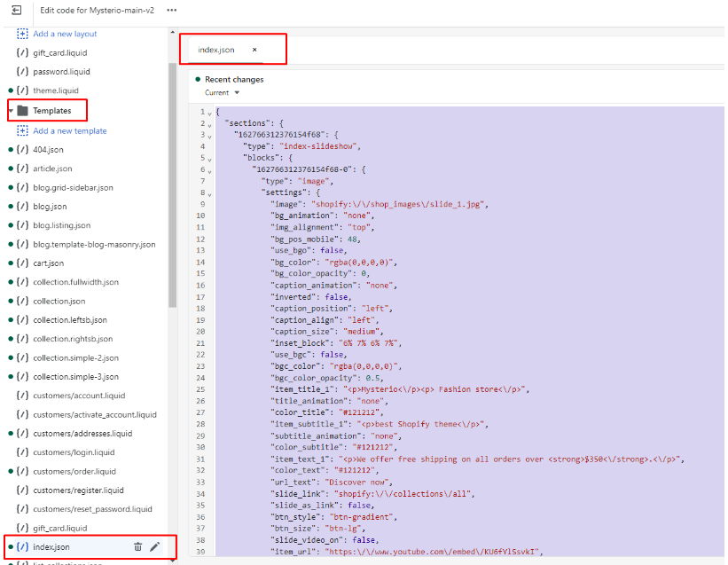Click the Templates folder icon
728x565 pixels.
(22, 111)
